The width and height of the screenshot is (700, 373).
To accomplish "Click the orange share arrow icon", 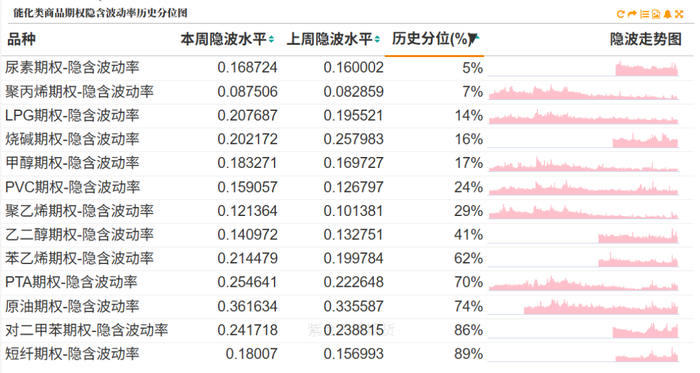I will coord(632,14).
